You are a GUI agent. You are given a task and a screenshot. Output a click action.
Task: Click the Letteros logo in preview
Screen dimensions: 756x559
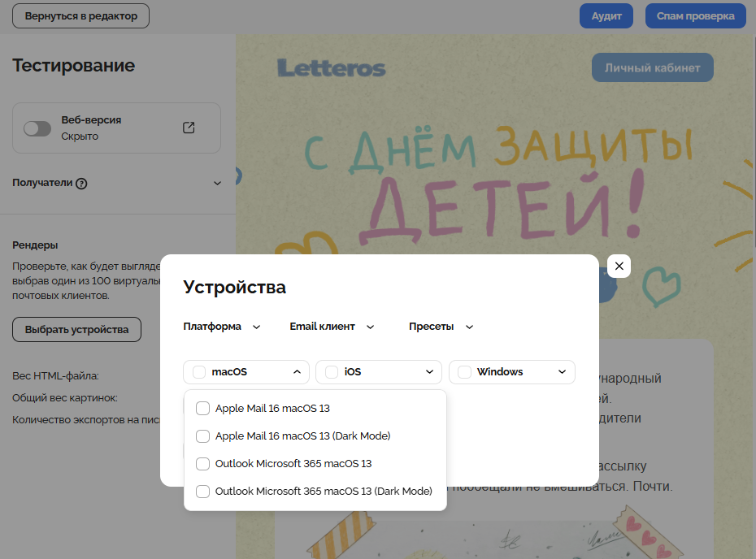331,68
